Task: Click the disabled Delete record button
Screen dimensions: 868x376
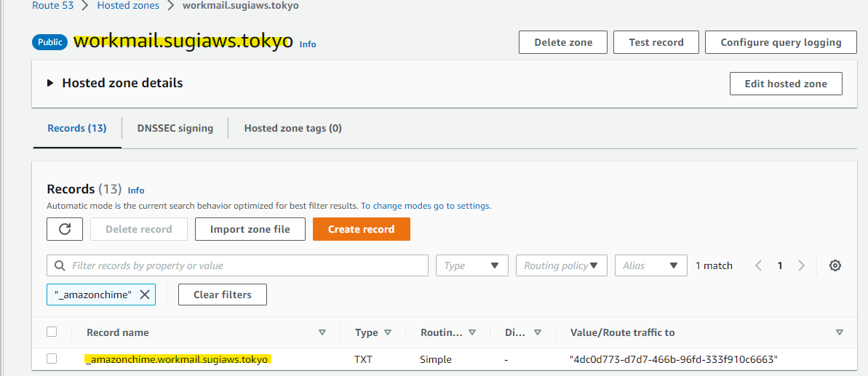Action: pyautogui.click(x=139, y=229)
